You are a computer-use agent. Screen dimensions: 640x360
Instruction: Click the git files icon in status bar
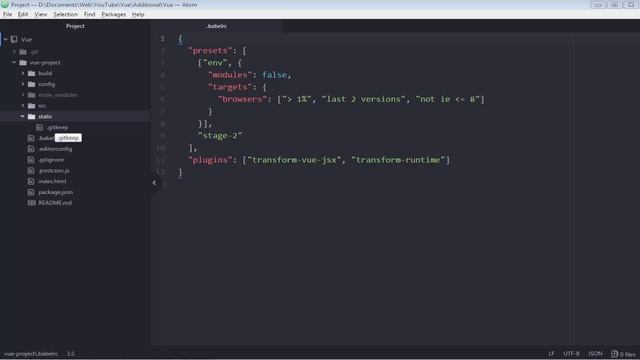pyautogui.click(x=614, y=354)
